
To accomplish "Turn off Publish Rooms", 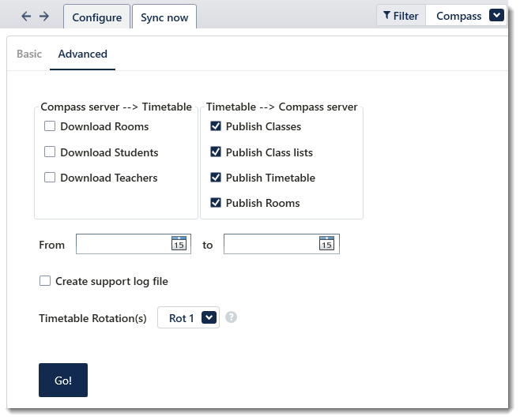I will (216, 203).
